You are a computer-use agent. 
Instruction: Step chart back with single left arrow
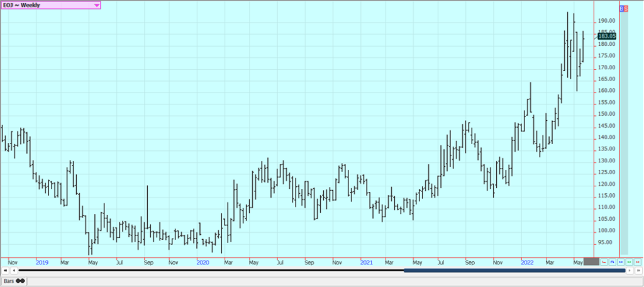(14, 271)
